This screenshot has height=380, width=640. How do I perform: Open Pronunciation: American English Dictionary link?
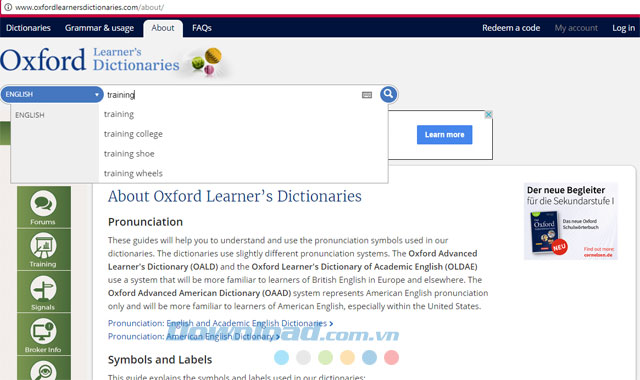194,336
